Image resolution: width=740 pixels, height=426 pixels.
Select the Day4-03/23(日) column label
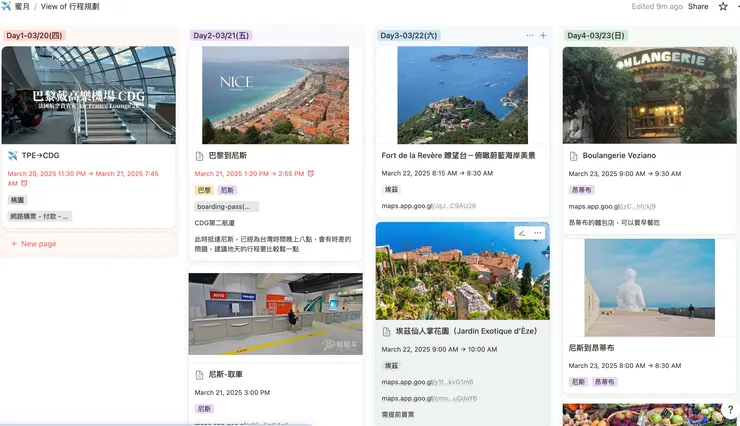596,35
